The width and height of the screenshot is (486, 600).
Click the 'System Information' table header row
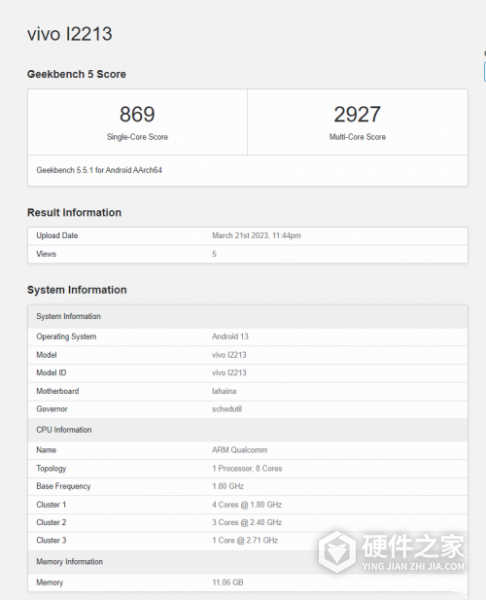pyautogui.click(x=247, y=316)
